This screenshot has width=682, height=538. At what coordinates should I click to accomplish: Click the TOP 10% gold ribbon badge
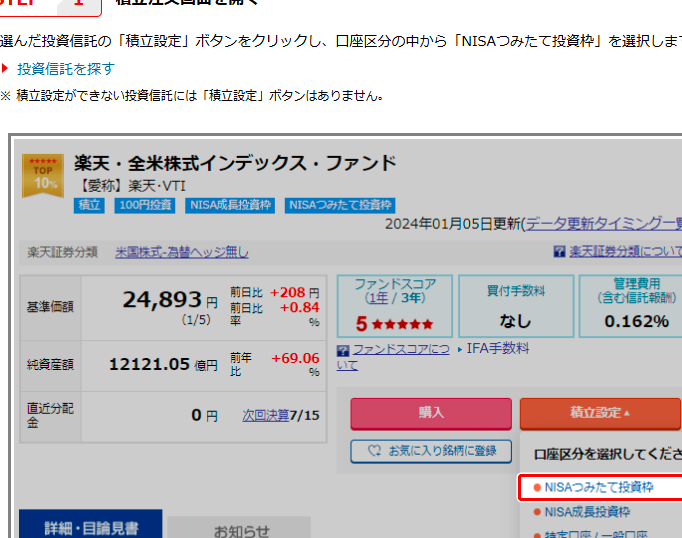[x=43, y=175]
